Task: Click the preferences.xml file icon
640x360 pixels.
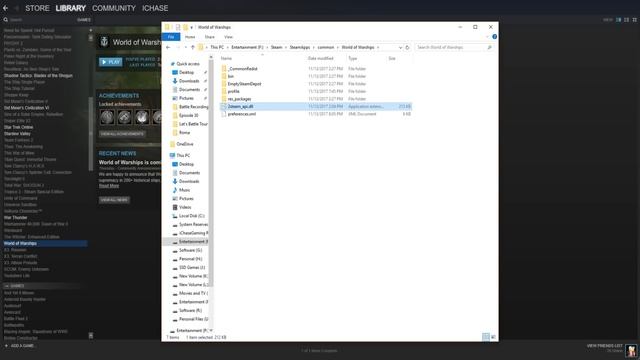Action: 224,114
